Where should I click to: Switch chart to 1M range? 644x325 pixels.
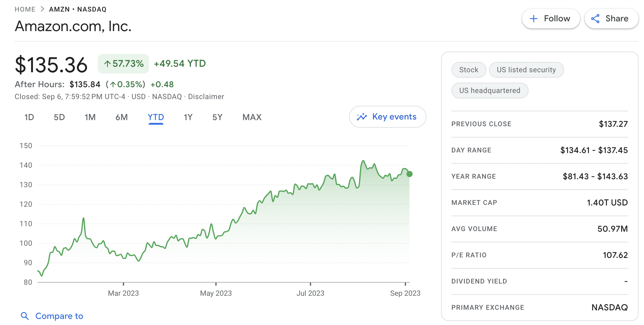(x=90, y=117)
